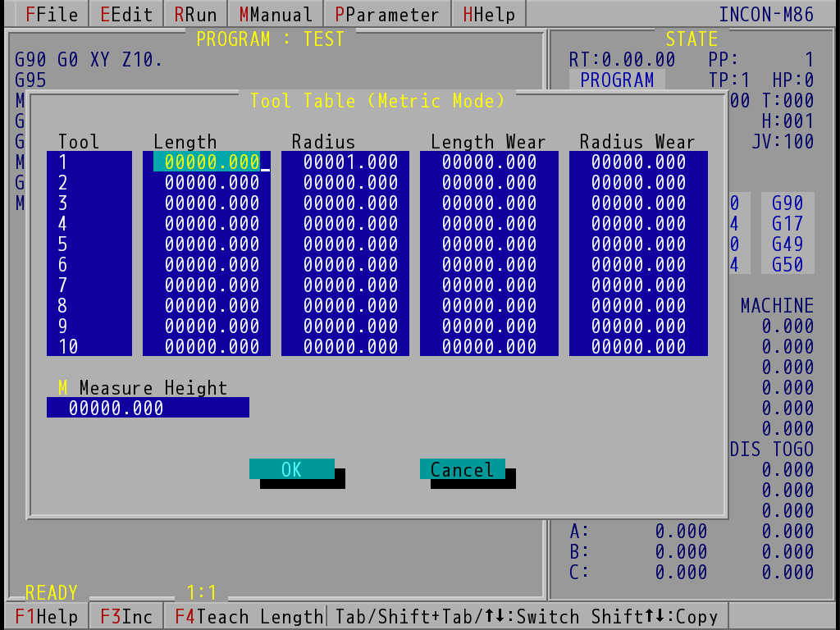
Task: Select Radius field for tool 1
Action: tap(345, 162)
